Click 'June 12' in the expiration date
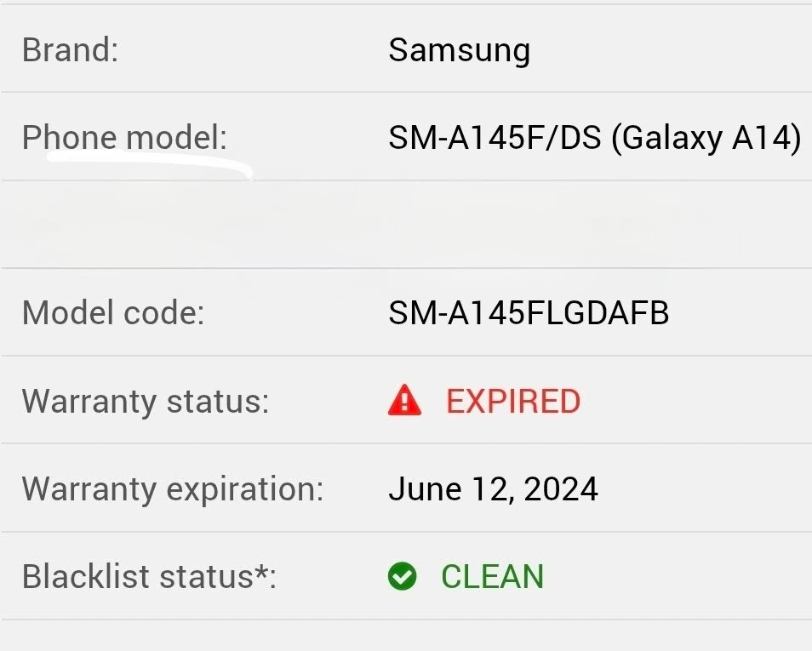Image resolution: width=812 pixels, height=651 pixels. coord(450,489)
